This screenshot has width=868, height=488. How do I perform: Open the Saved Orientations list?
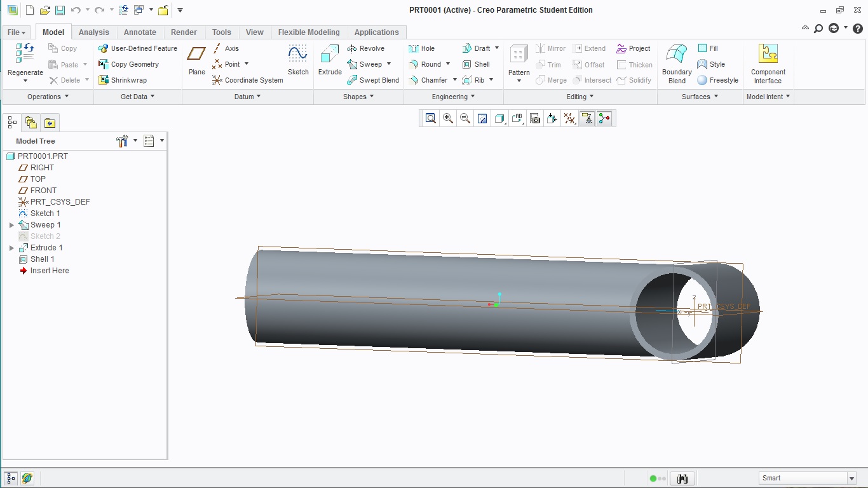(518, 118)
